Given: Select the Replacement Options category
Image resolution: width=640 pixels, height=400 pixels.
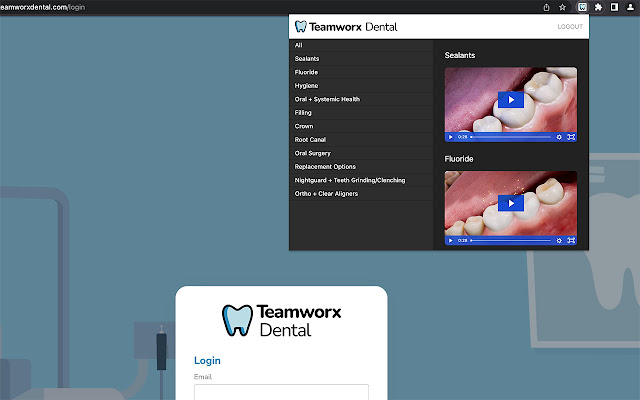Looking at the screenshot, I should 361,167.
